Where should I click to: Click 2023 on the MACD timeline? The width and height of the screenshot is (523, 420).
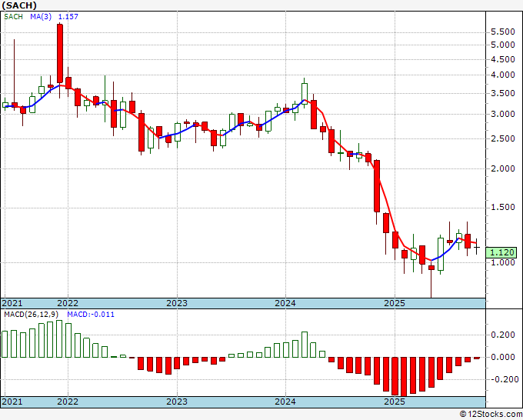click(177, 402)
